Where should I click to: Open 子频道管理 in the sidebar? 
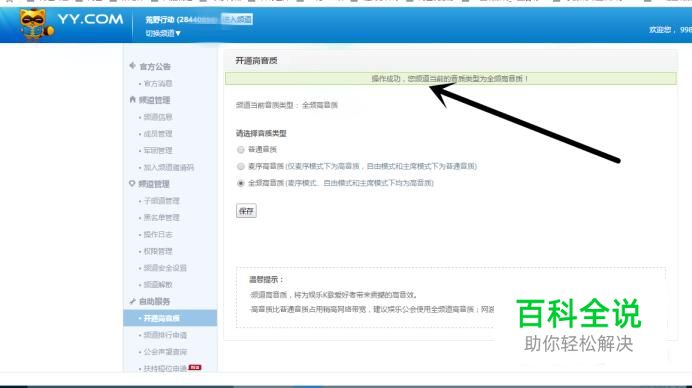[162, 201]
